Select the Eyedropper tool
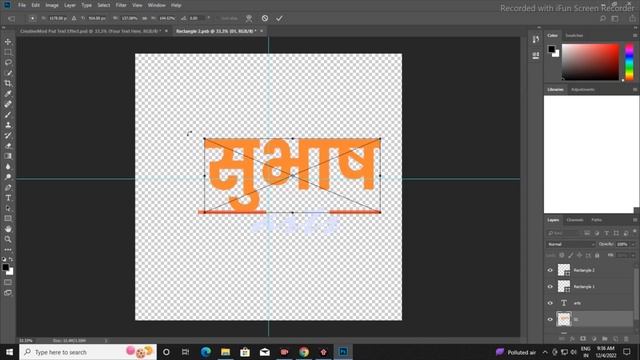This screenshot has width=640, height=360. [x=8, y=94]
